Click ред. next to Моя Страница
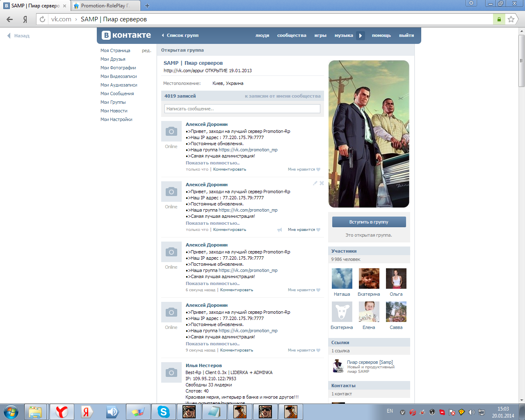Viewport: 525px width, 420px height. click(146, 50)
